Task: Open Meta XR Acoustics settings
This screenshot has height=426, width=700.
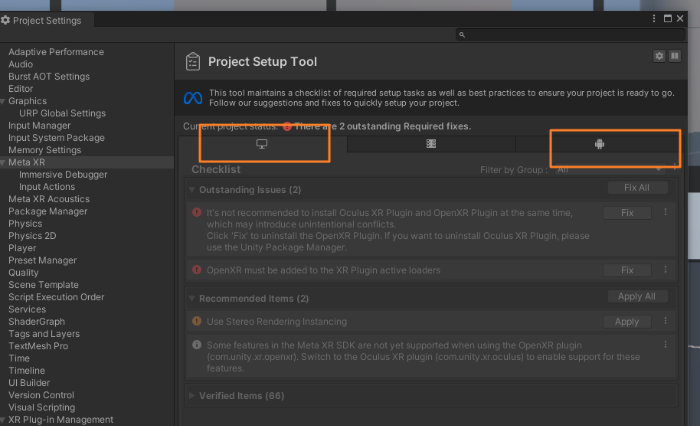Action: pyautogui.click(x=49, y=199)
